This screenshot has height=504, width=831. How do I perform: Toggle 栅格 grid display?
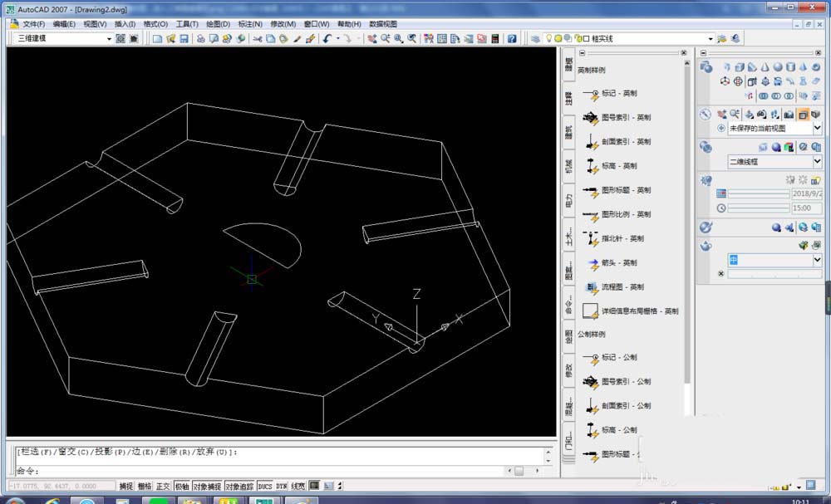click(x=145, y=486)
